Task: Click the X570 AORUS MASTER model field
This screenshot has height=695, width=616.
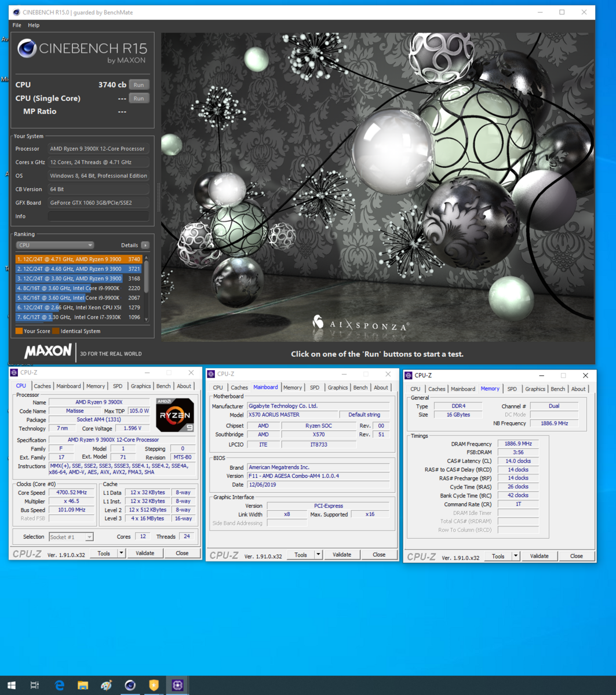Action: click(x=293, y=415)
